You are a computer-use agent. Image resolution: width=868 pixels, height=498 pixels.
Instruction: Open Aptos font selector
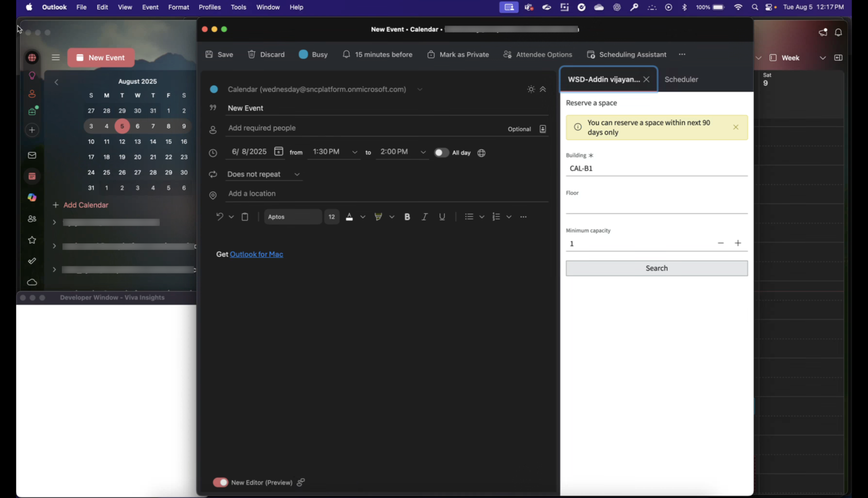[x=293, y=217]
